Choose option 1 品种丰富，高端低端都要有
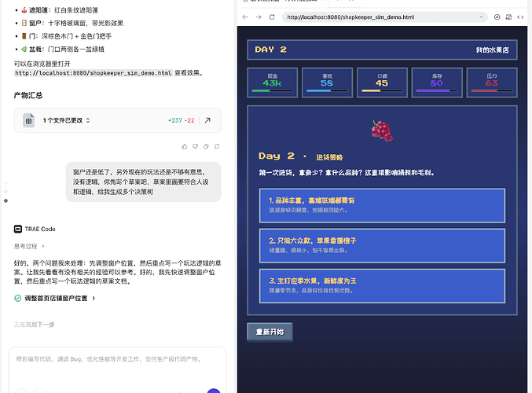This screenshot has height=393, width=532. pyautogui.click(x=382, y=206)
